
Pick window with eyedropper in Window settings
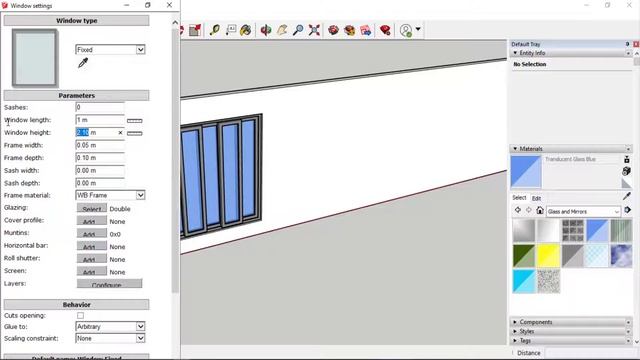(83, 63)
